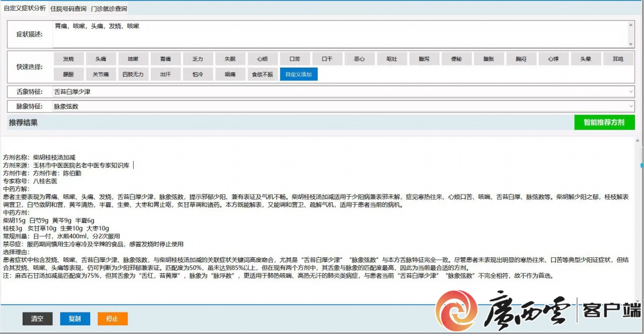Choose the 失眠 symptom option

230,59
